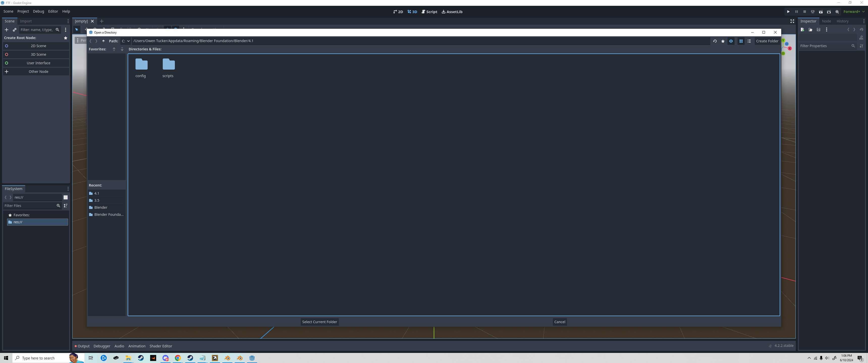The image size is (868, 363).
Task: Open the Project menu
Action: click(x=23, y=11)
